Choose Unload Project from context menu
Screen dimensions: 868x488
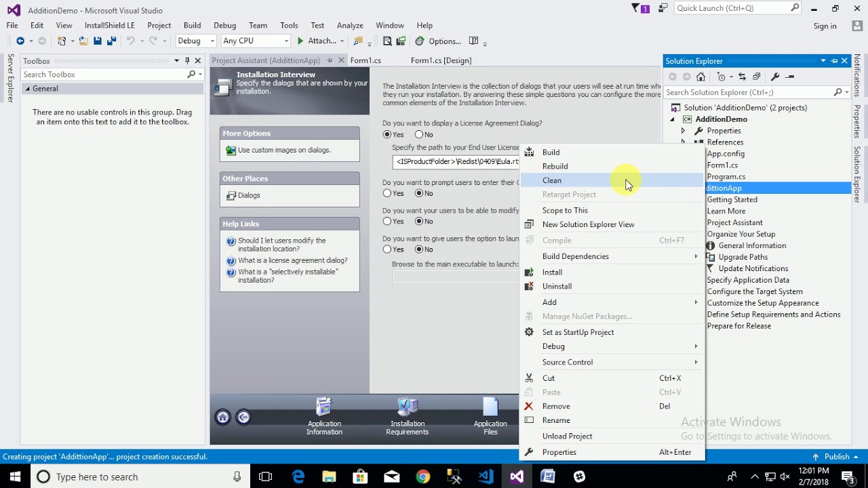pyautogui.click(x=613, y=436)
